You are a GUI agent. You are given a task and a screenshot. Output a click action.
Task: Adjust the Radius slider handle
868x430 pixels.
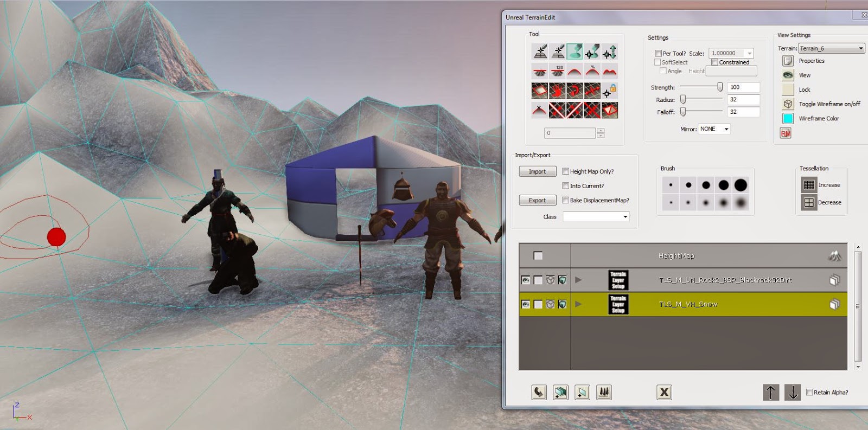pos(683,99)
